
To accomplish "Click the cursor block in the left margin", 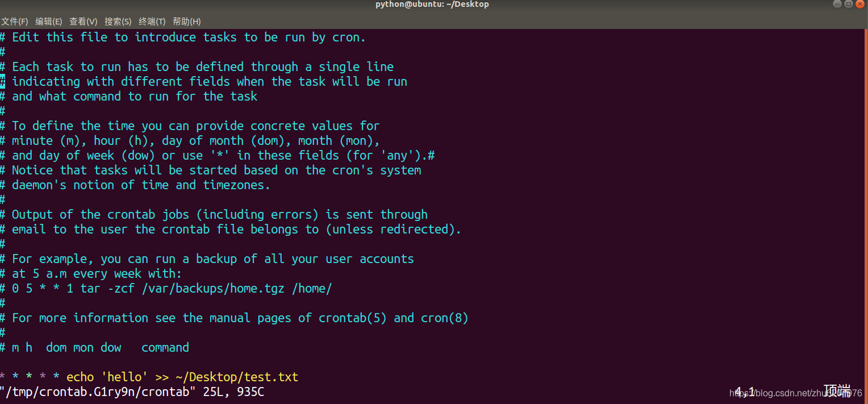I will click(x=2, y=81).
